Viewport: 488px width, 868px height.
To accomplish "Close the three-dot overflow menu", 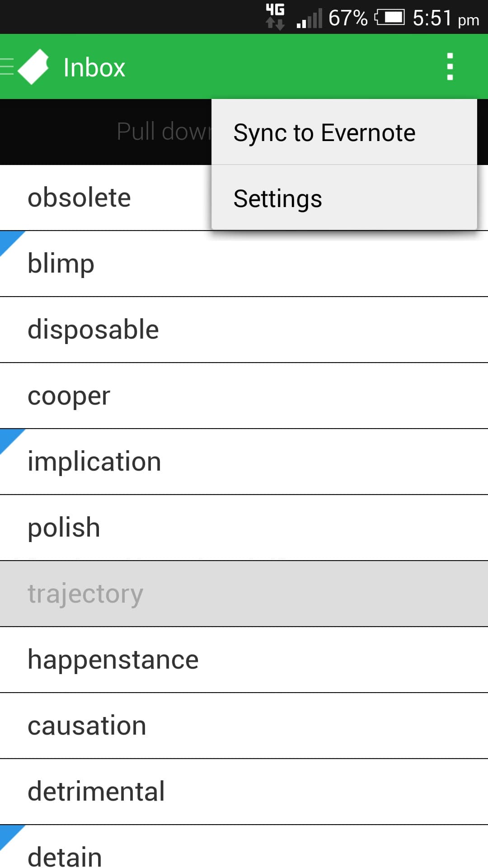I will pos(450,67).
